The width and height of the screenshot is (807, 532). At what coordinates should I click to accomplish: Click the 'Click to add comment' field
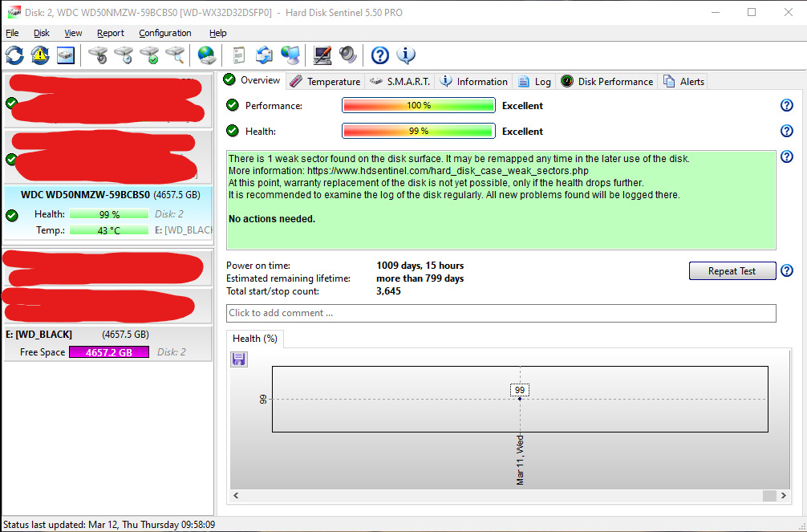501,313
